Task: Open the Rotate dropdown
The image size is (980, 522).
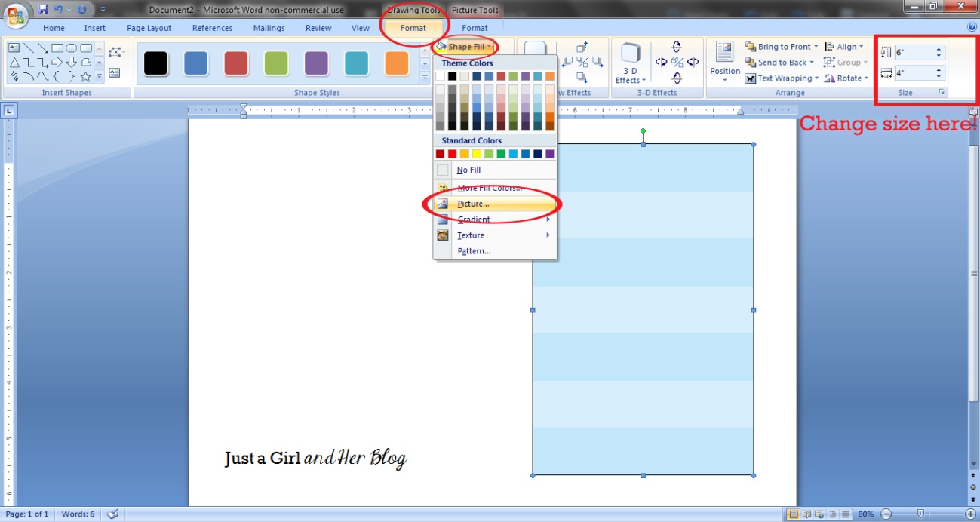Action: pos(846,78)
